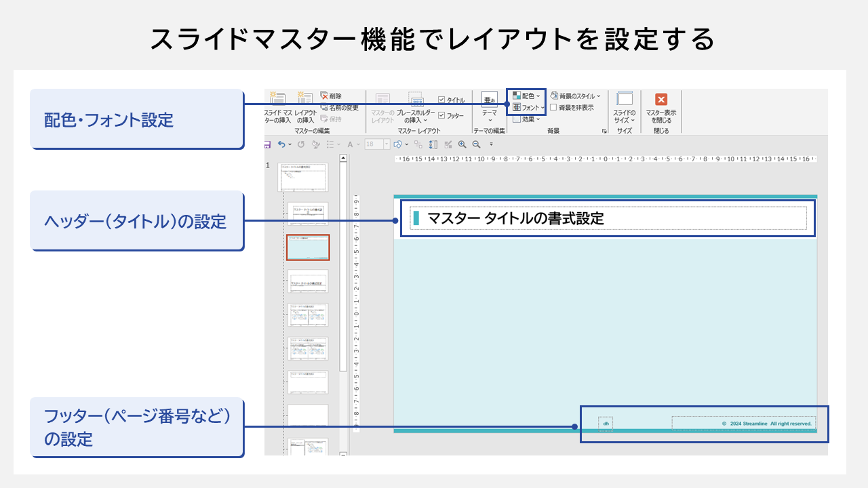Click the slide number placeholder in footer
Viewport: 868px width, 488px height.
606,424
